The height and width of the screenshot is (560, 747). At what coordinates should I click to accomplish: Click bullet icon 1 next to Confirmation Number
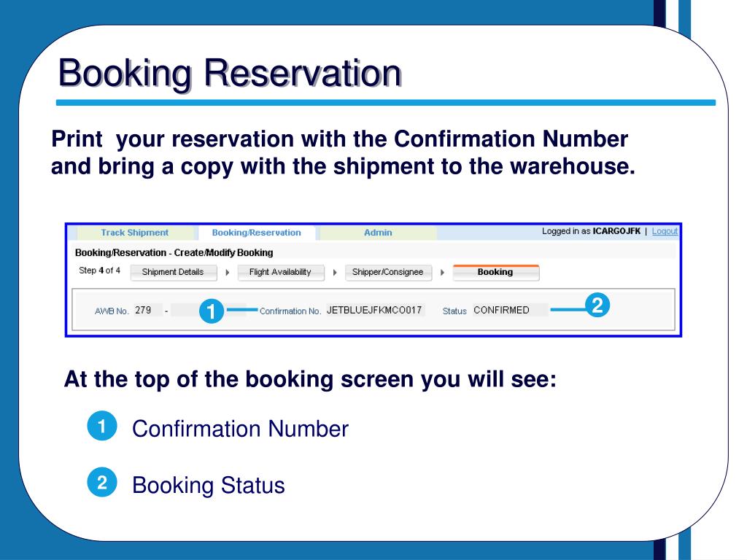[x=102, y=425]
